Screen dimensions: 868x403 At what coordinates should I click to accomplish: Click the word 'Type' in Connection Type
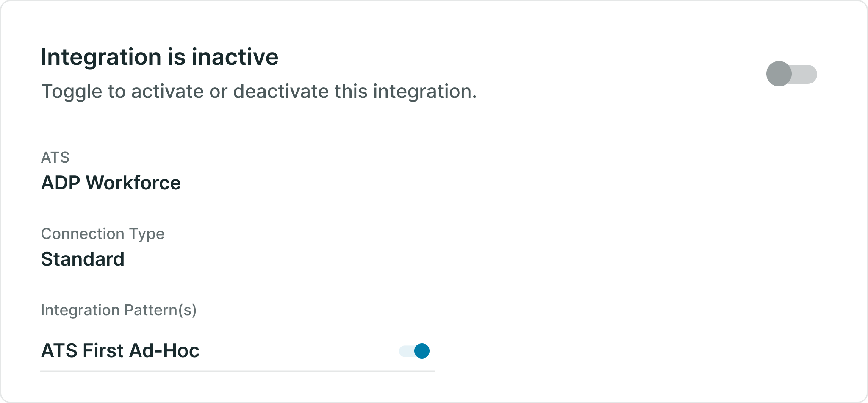147,234
